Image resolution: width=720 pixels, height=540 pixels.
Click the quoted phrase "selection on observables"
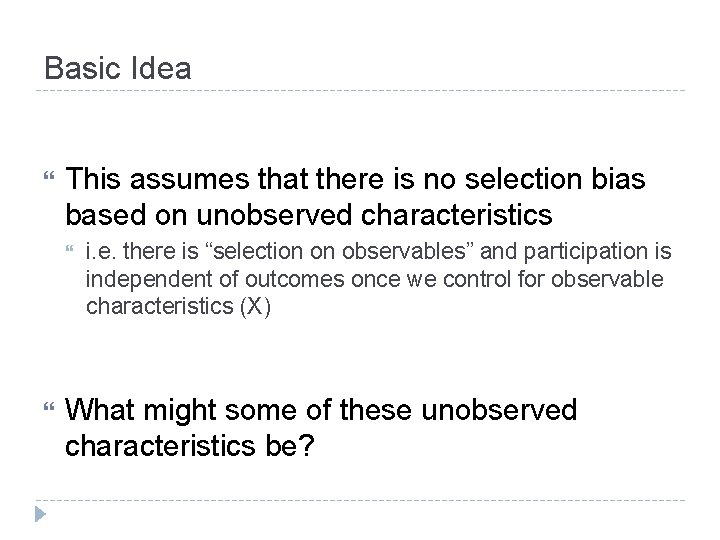(x=339, y=251)
